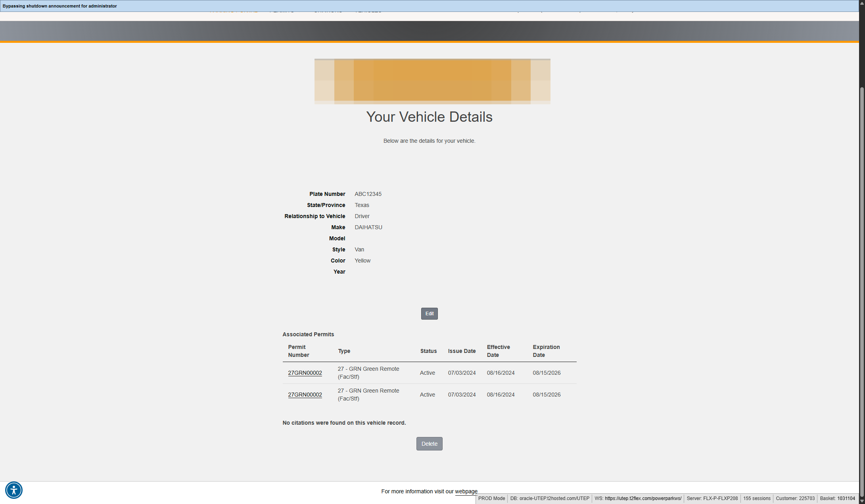The width and height of the screenshot is (865, 504).
Task: Click plate number value ABC12345
Action: click(368, 194)
